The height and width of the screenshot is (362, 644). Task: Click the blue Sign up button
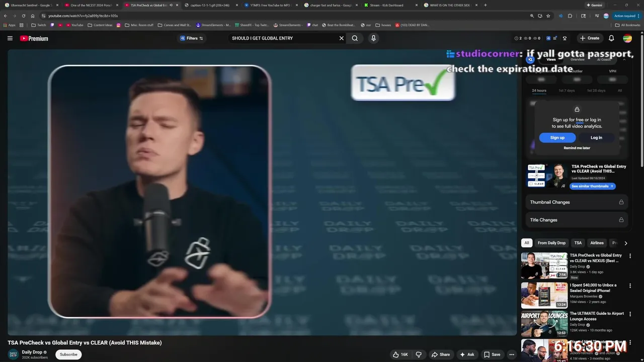[557, 137]
